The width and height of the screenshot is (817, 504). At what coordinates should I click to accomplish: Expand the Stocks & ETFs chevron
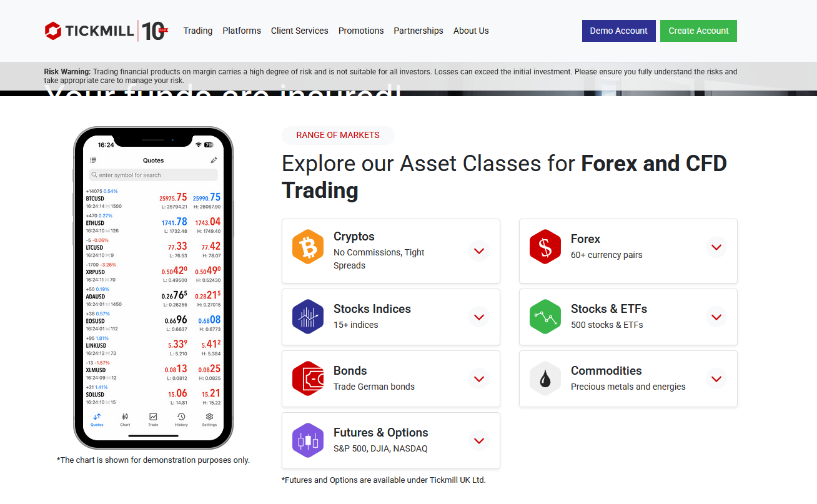[x=716, y=317]
